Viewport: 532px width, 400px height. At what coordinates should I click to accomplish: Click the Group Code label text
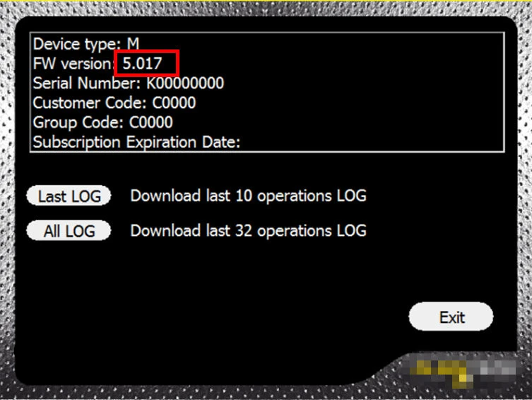[x=78, y=122]
